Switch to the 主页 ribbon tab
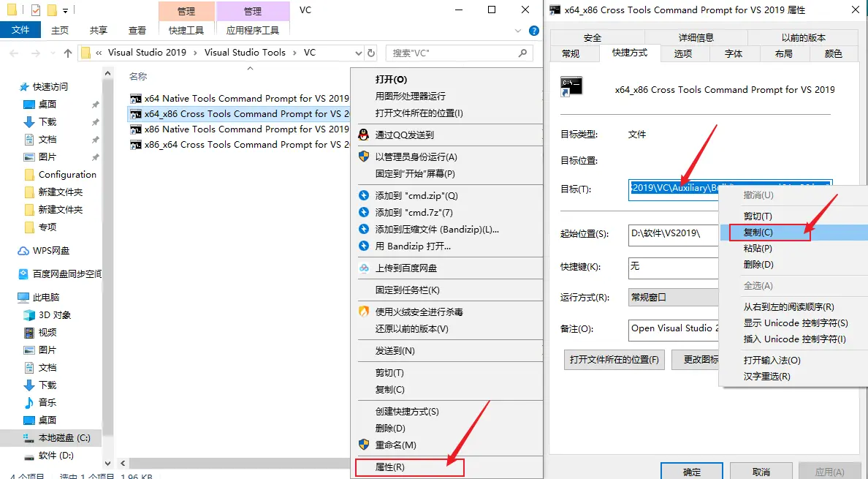 (60, 31)
